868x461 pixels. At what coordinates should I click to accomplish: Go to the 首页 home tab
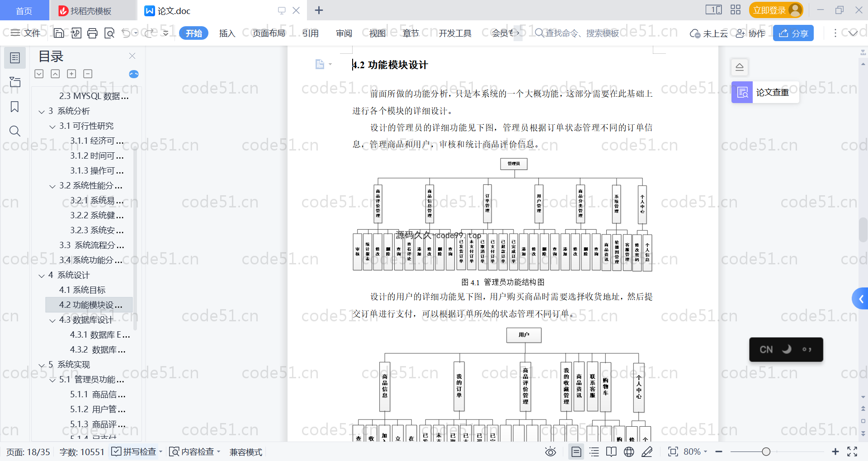click(x=24, y=10)
